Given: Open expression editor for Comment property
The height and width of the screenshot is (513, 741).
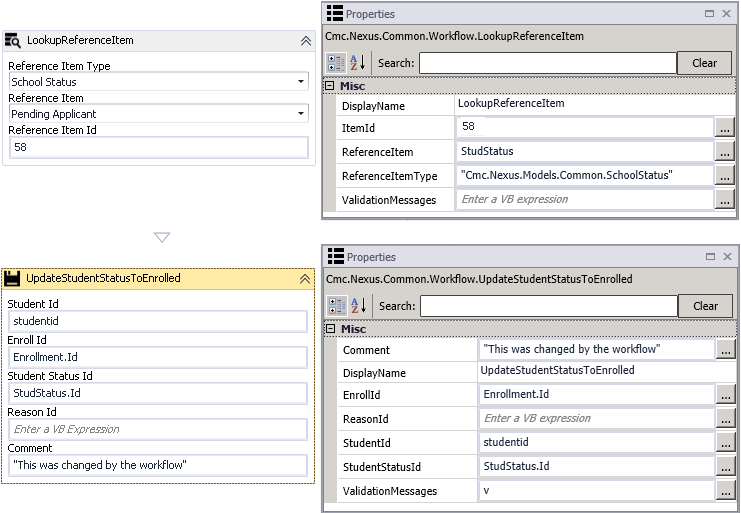Looking at the screenshot, I should 725,350.
